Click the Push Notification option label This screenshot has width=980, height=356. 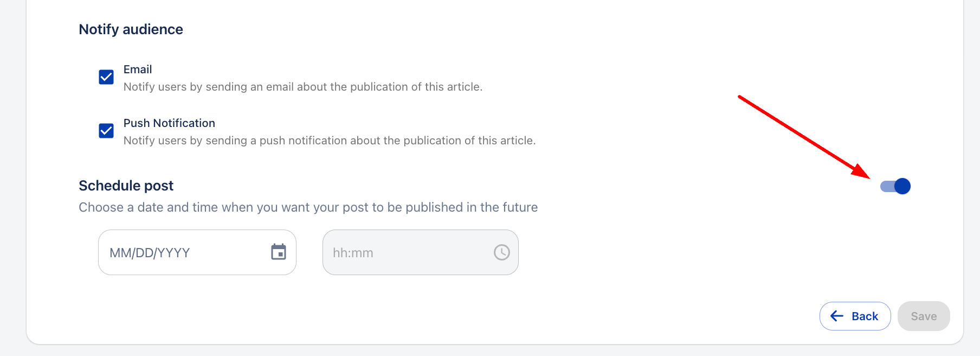169,123
